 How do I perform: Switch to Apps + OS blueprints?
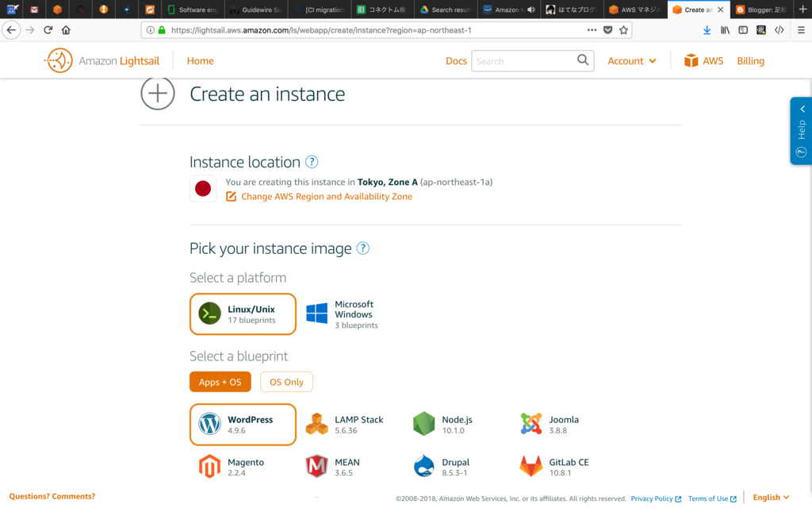(220, 382)
